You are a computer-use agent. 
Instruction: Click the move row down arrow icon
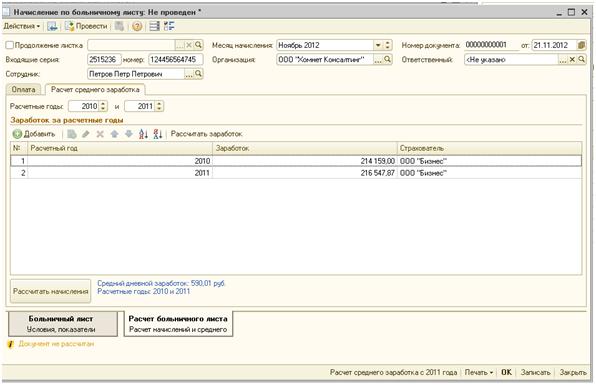pyautogui.click(x=129, y=134)
